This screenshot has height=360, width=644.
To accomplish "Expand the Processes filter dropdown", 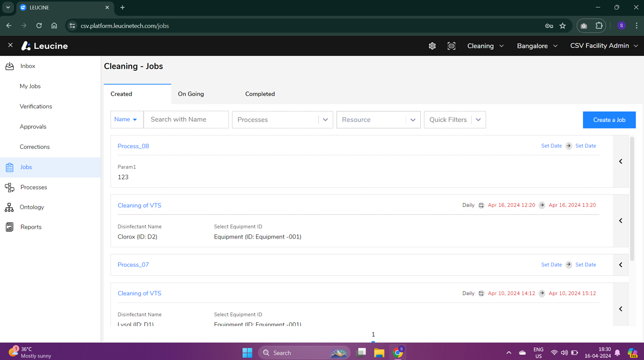I will tap(326, 120).
